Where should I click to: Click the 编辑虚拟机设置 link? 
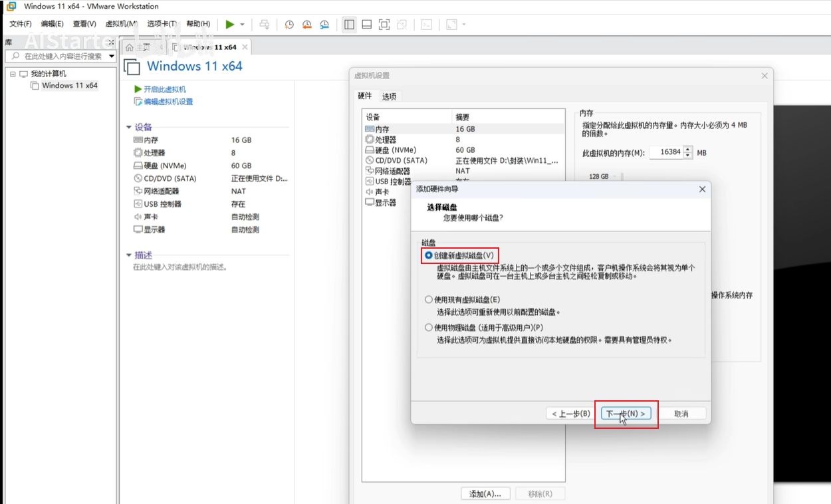[168, 102]
